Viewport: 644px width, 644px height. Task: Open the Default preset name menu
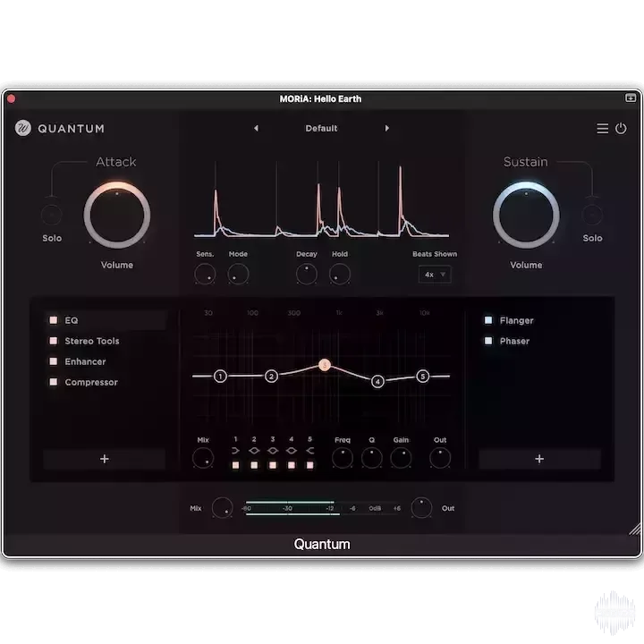[321, 128]
